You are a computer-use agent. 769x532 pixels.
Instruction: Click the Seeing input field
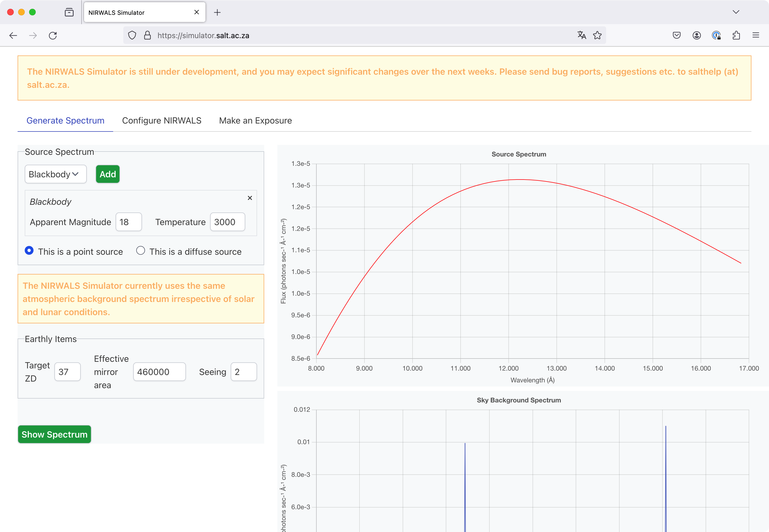(244, 372)
